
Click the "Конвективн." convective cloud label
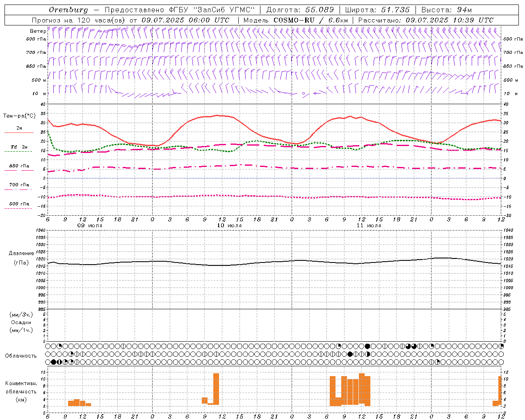click(x=21, y=383)
